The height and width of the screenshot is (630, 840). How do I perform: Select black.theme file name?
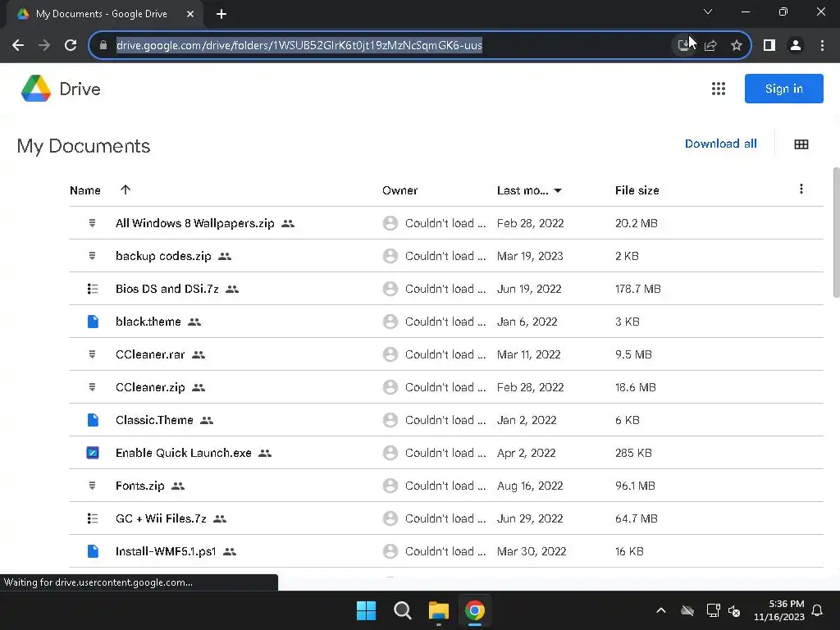[x=148, y=322]
